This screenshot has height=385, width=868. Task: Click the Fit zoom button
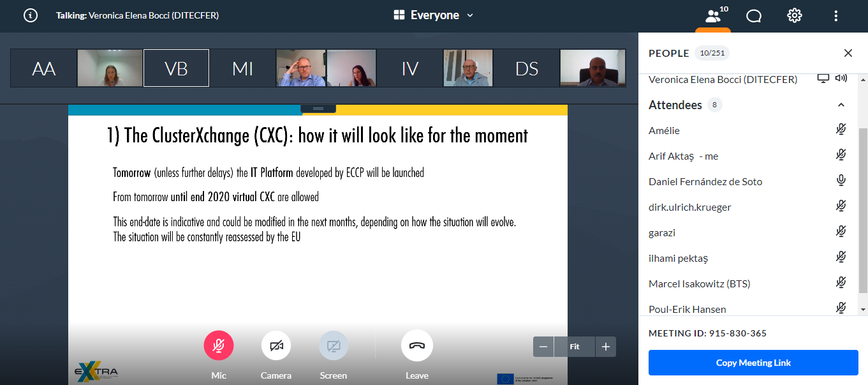click(575, 347)
